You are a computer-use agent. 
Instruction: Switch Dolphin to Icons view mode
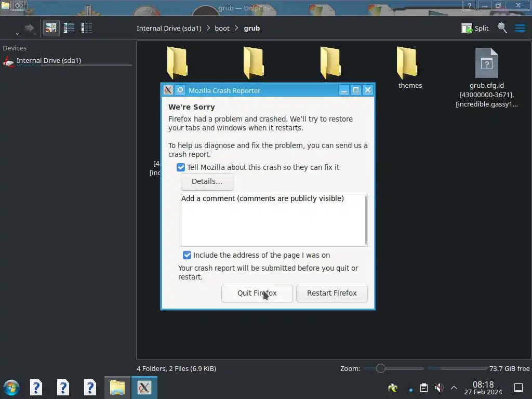coord(51,28)
